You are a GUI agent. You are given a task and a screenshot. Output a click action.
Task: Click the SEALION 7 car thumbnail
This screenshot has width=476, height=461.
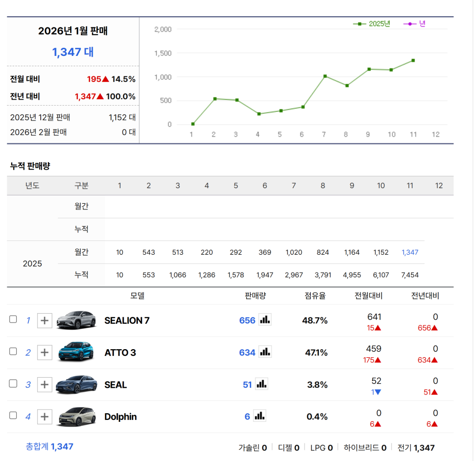tap(76, 320)
